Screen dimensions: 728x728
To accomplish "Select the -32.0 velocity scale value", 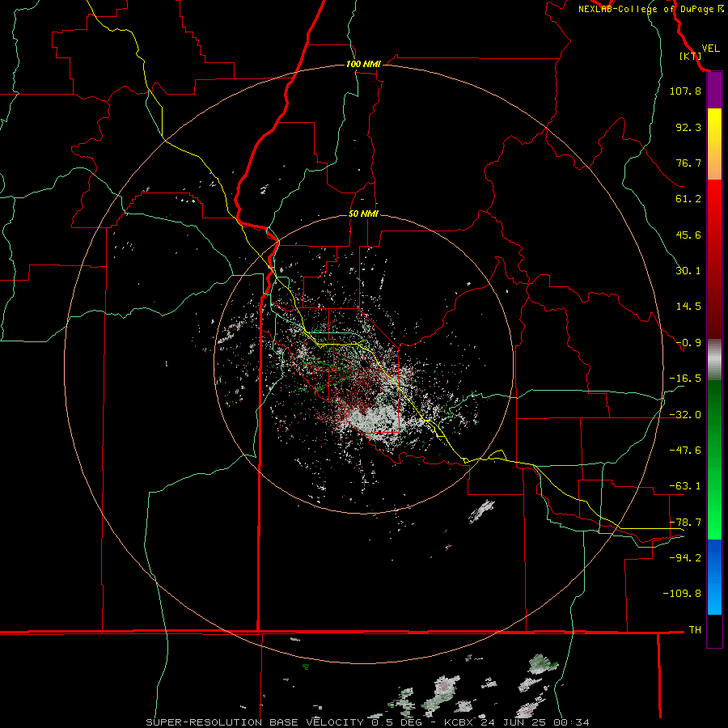I will pos(685,415).
